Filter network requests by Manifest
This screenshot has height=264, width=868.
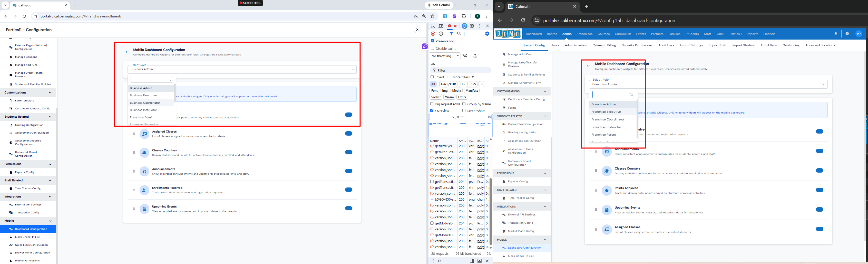471,91
